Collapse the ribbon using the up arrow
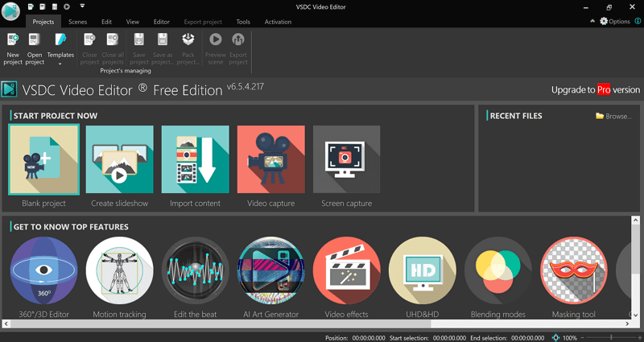 [x=592, y=21]
